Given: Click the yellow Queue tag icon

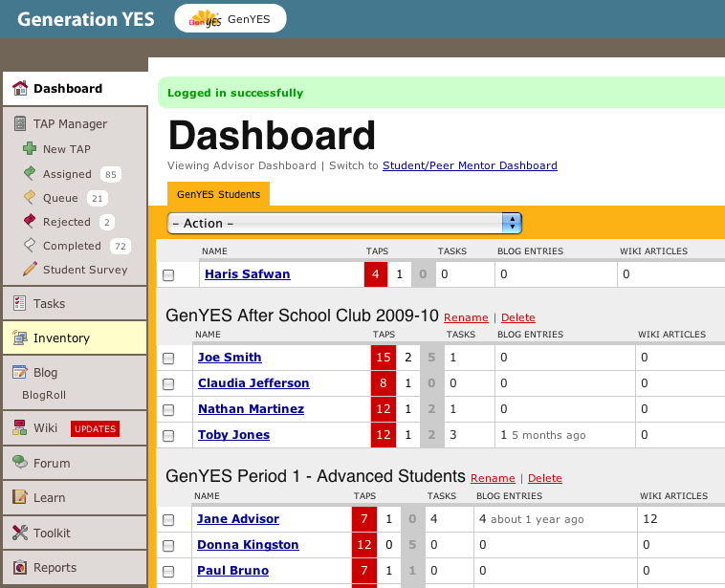Looking at the screenshot, I should (x=30, y=197).
